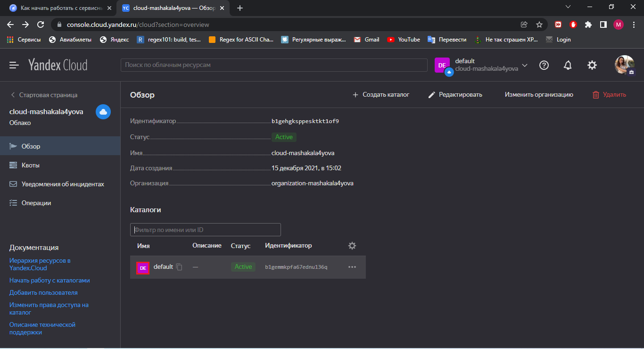This screenshot has width=644, height=349.
Task: Open Операции section
Action: coord(60,203)
